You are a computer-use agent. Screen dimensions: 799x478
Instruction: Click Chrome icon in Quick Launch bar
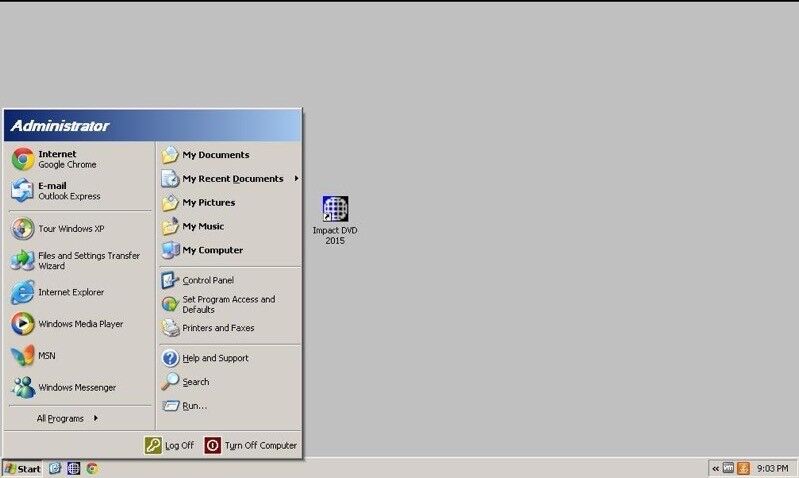tap(92, 468)
